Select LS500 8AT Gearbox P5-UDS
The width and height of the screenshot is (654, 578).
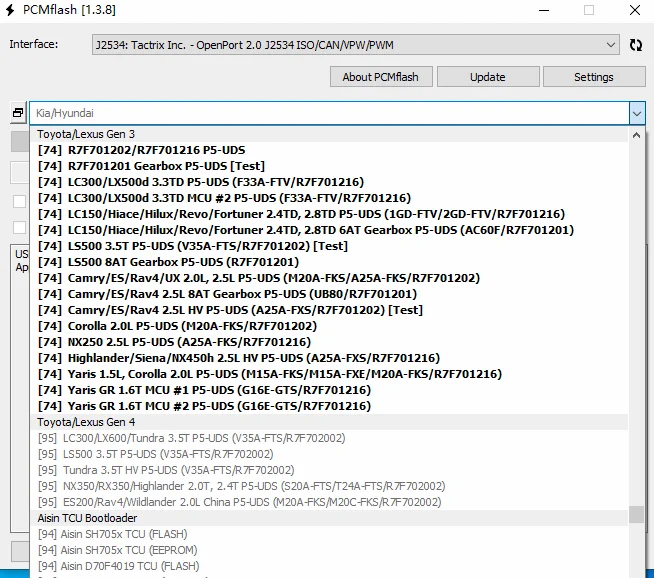(329, 262)
